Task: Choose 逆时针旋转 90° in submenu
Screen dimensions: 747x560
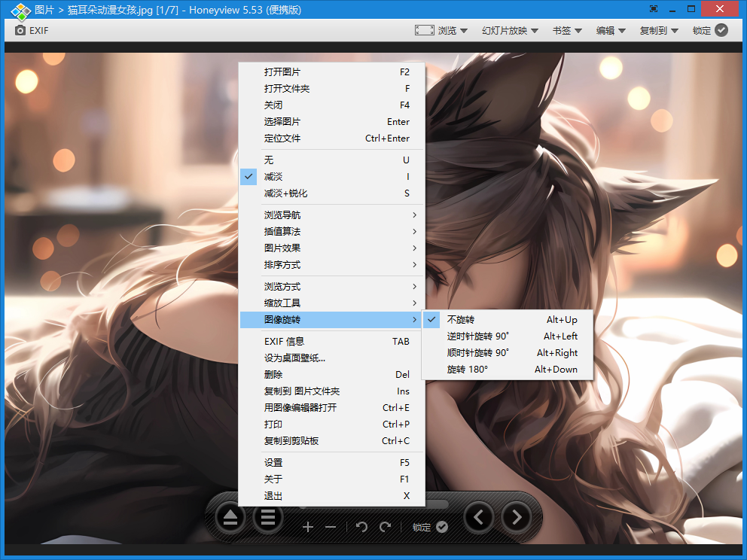Action: [x=508, y=336]
